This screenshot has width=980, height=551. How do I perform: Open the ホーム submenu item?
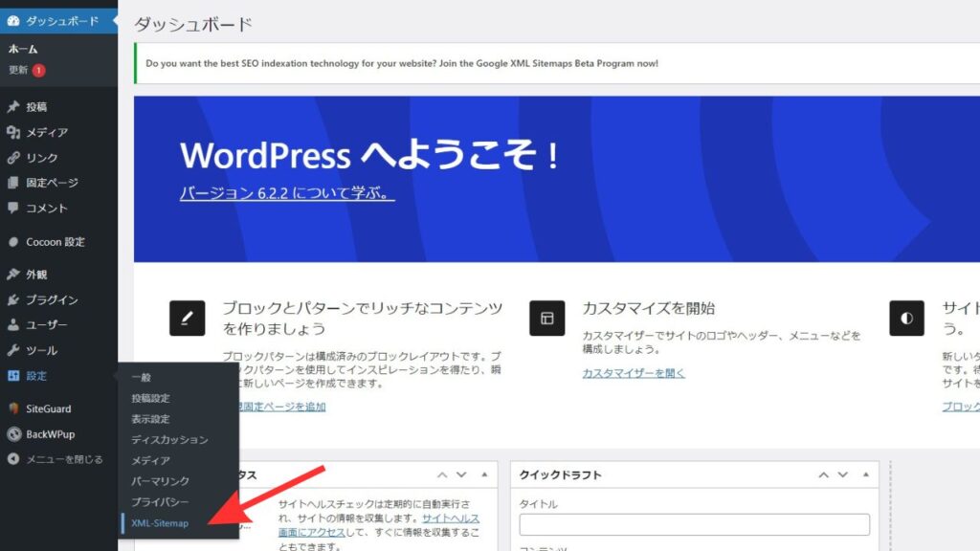coord(23,49)
